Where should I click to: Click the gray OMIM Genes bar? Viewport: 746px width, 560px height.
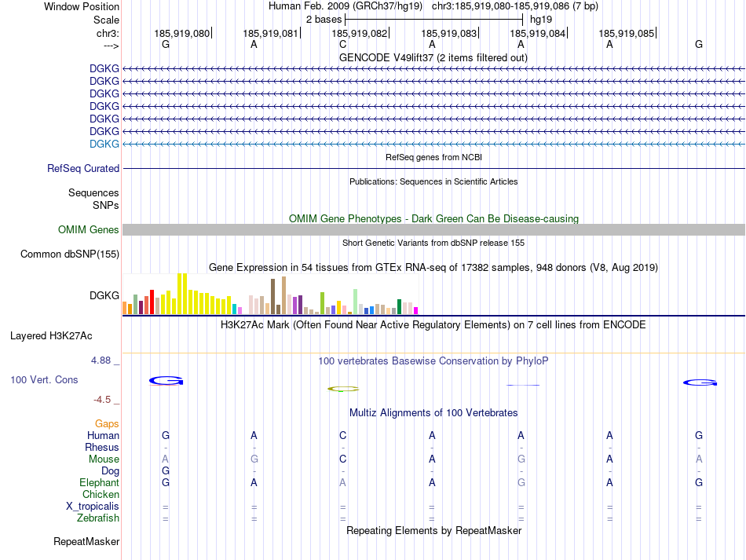coord(433,230)
